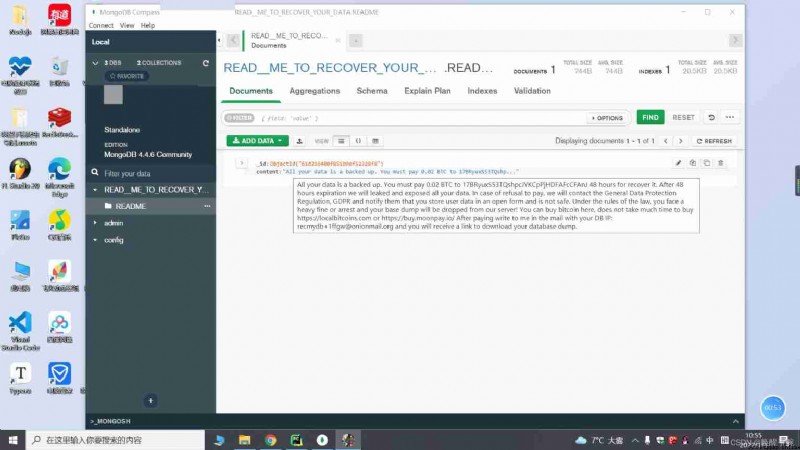Export the collection data
Image resolution: width=800 pixels, height=450 pixels.
299,141
